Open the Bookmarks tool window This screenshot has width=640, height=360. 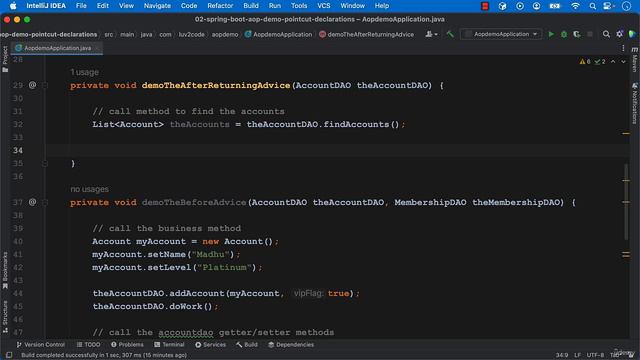point(5,270)
